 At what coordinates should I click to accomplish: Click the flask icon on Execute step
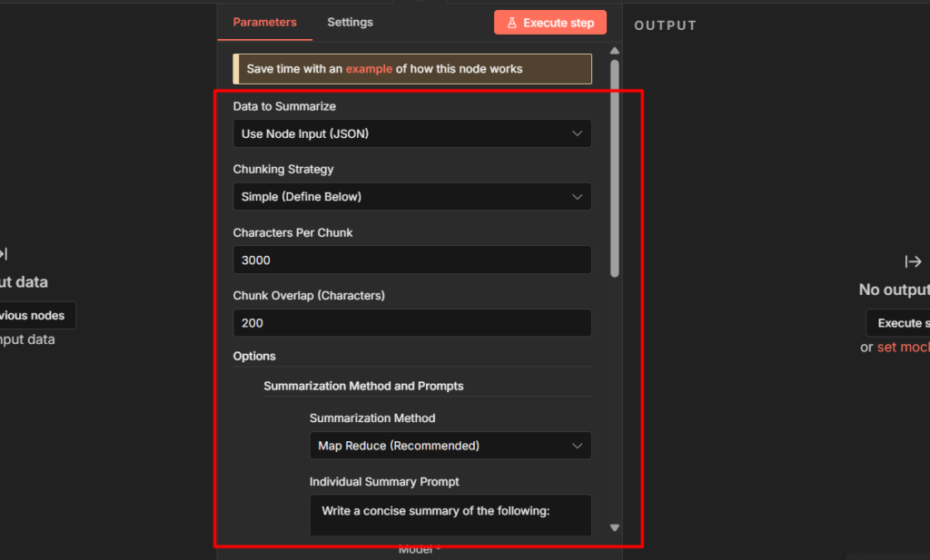514,22
